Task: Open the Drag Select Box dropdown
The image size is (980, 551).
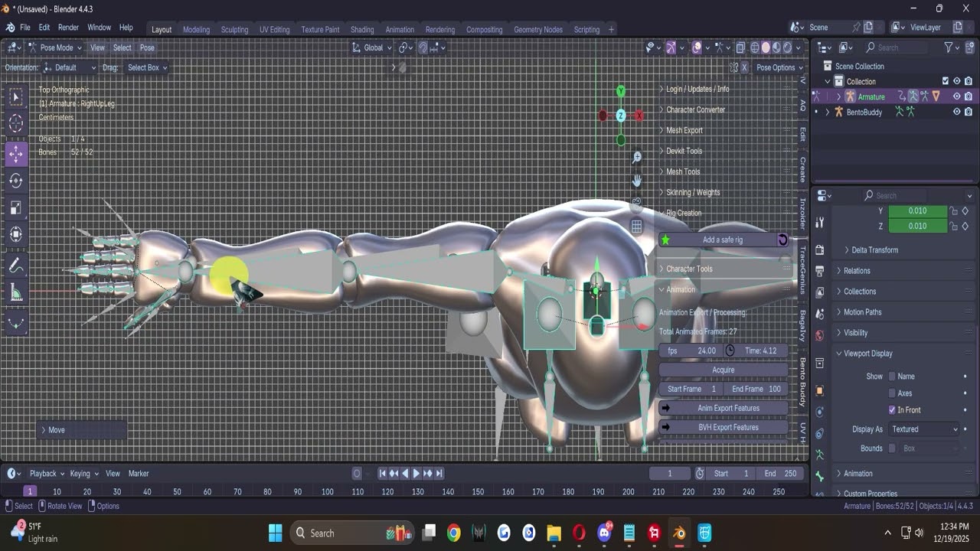Action: coord(147,67)
